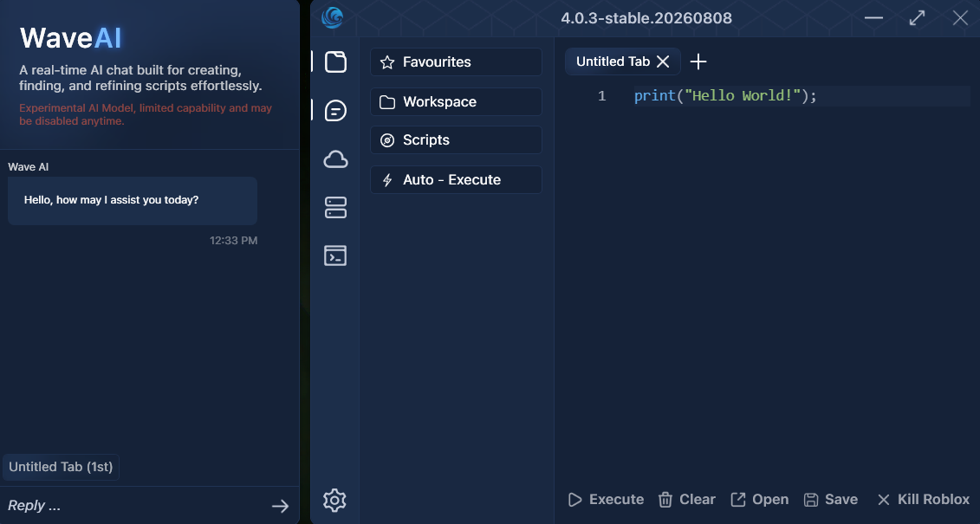
Task: Click line number 1 in editor
Action: tap(602, 95)
